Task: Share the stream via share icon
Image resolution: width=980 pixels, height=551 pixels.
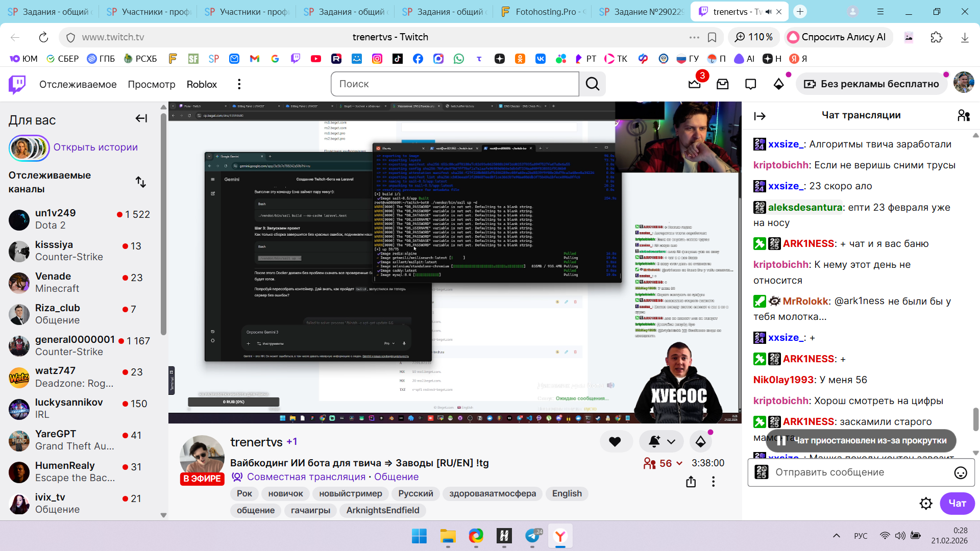Action: [691, 482]
